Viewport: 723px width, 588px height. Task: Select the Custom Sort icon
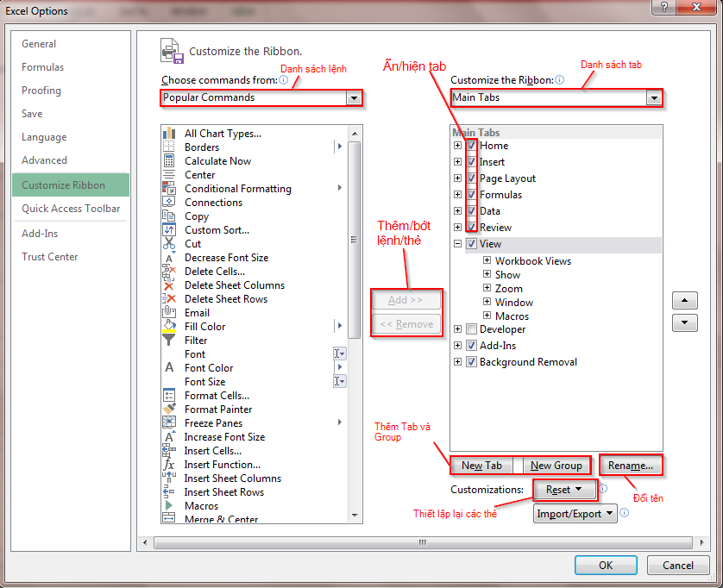click(169, 229)
